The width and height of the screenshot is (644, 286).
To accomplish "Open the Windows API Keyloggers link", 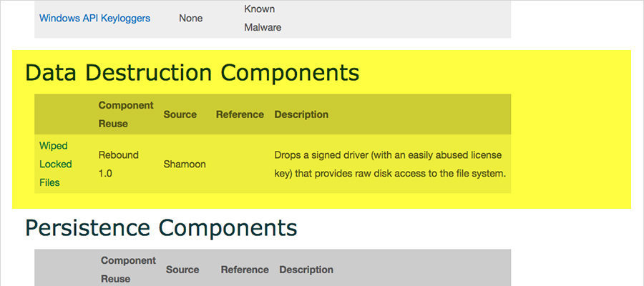I will point(94,18).
